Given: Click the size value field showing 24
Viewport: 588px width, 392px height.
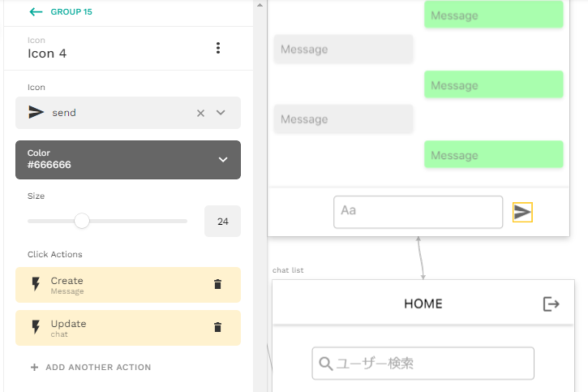Looking at the screenshot, I should [x=222, y=222].
